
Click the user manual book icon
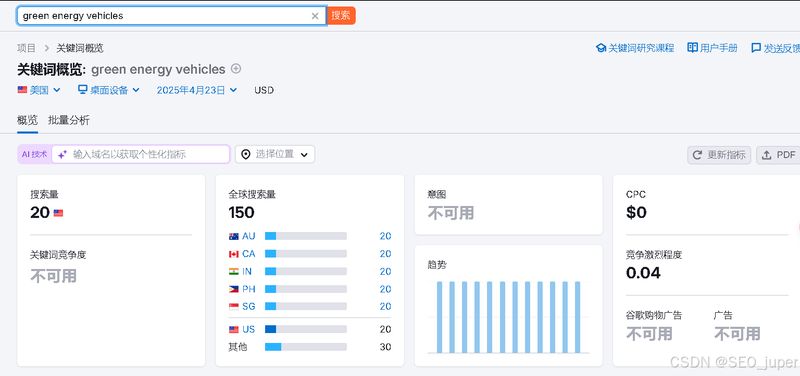pos(692,47)
